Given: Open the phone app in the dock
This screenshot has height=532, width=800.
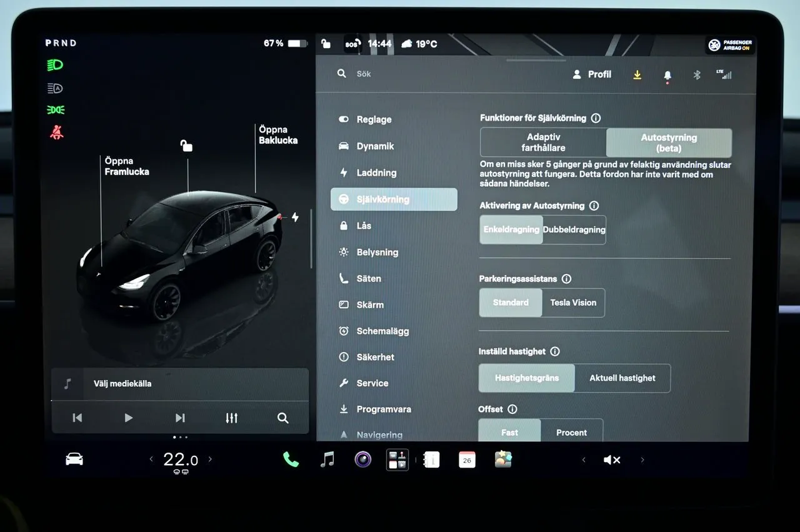Looking at the screenshot, I should [x=291, y=459].
